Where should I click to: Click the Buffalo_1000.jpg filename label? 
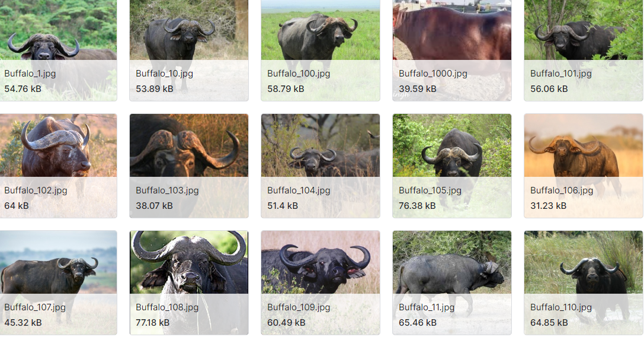(x=433, y=74)
